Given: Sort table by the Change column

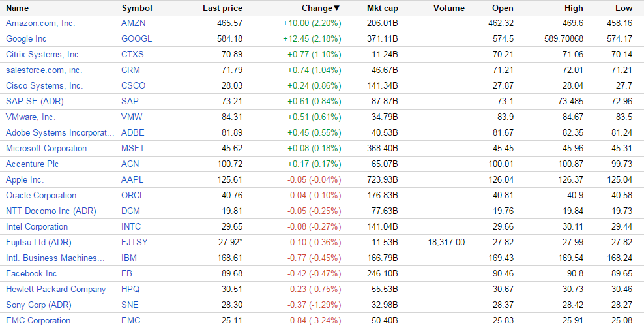Looking at the screenshot, I should (320, 8).
